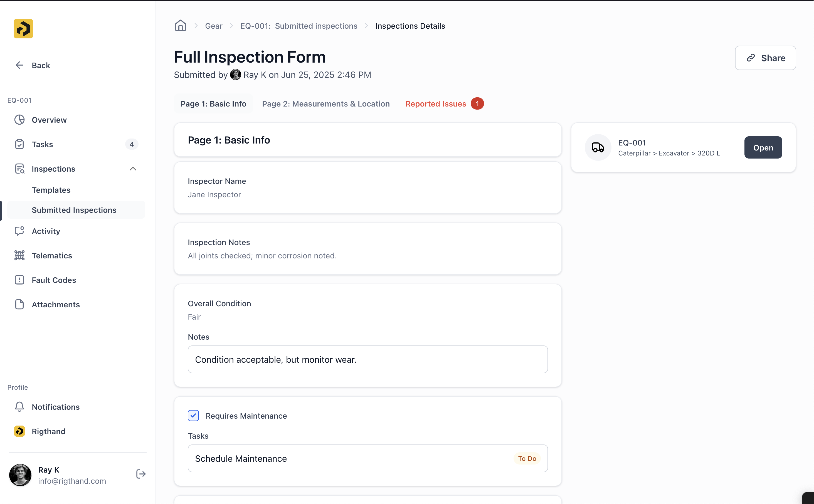Open Notifications via the bell icon

click(x=19, y=407)
